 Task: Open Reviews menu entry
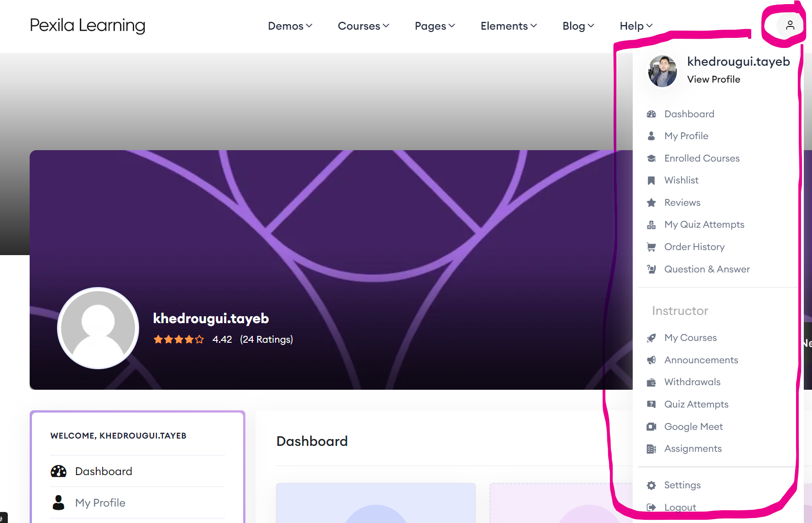coord(682,203)
